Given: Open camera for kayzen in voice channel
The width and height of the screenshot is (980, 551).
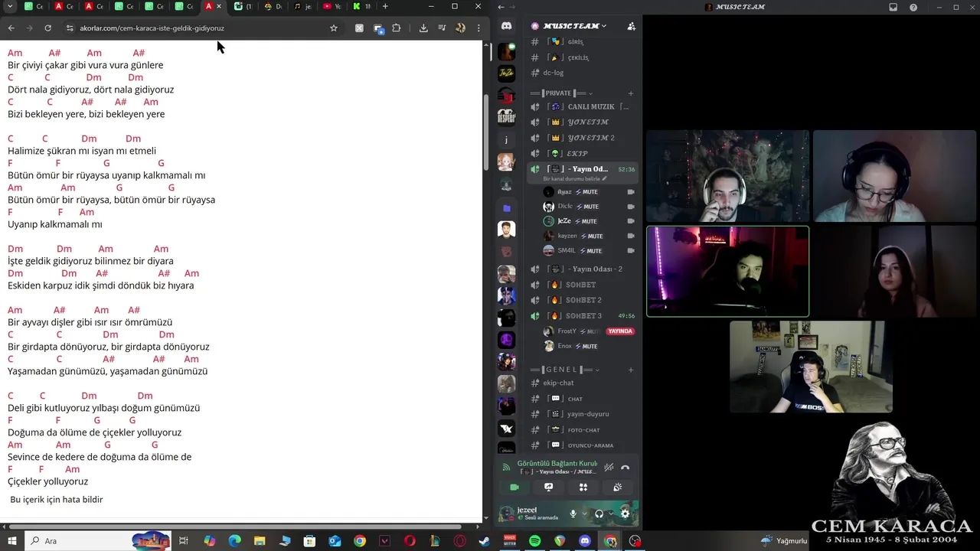Looking at the screenshot, I should (631, 236).
